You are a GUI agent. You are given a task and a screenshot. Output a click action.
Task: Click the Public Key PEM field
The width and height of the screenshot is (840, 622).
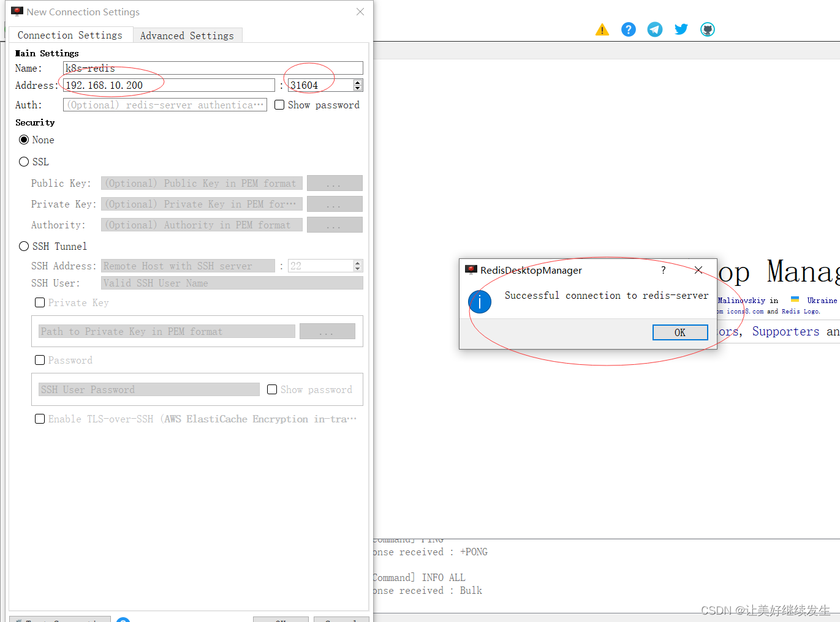(202, 183)
